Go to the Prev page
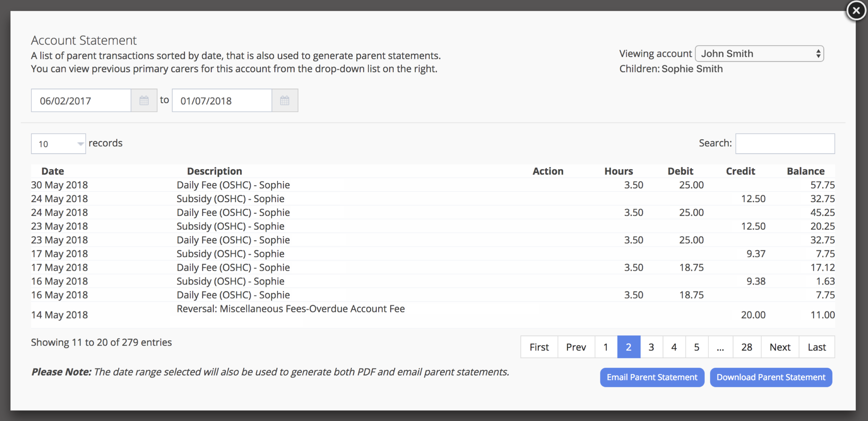Image resolution: width=868 pixels, height=421 pixels. tap(576, 347)
